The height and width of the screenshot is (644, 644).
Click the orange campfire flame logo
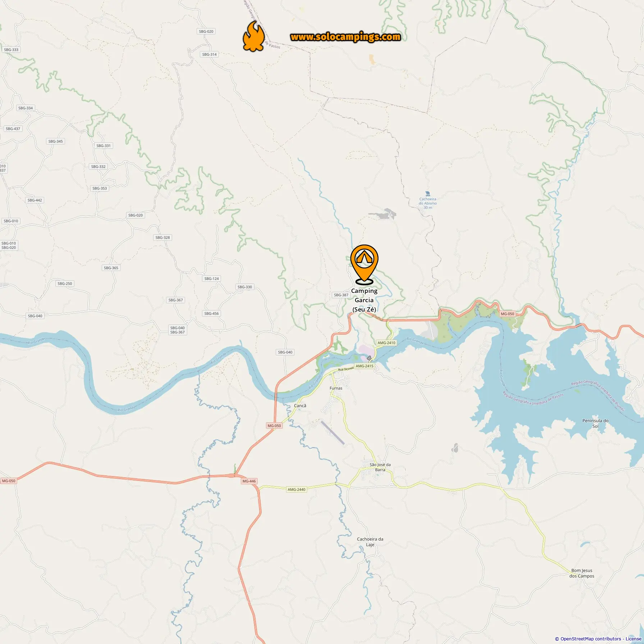(x=254, y=36)
